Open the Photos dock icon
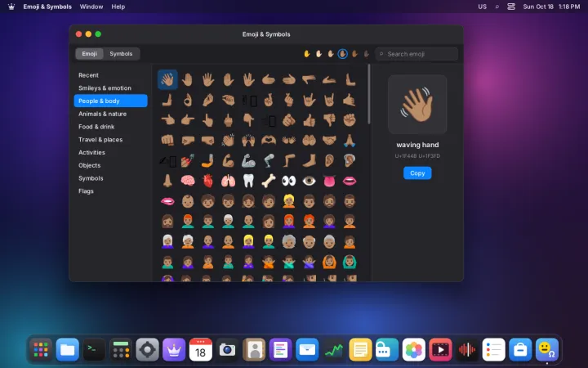The width and height of the screenshot is (588, 368). pos(413,350)
